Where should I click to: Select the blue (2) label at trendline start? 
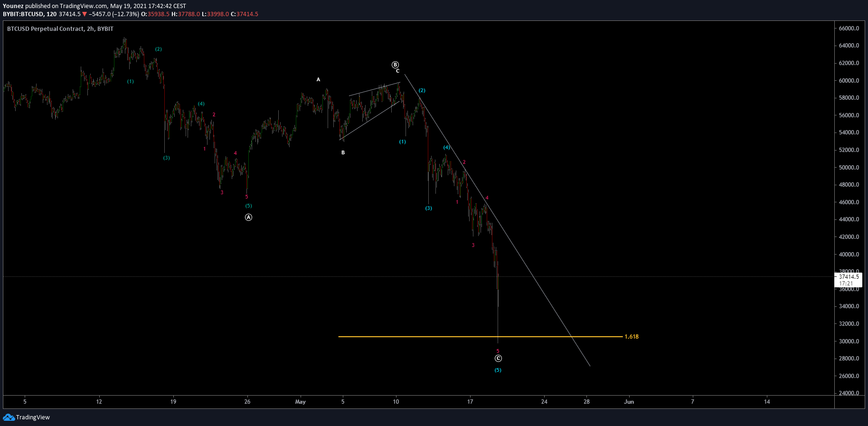pos(422,91)
